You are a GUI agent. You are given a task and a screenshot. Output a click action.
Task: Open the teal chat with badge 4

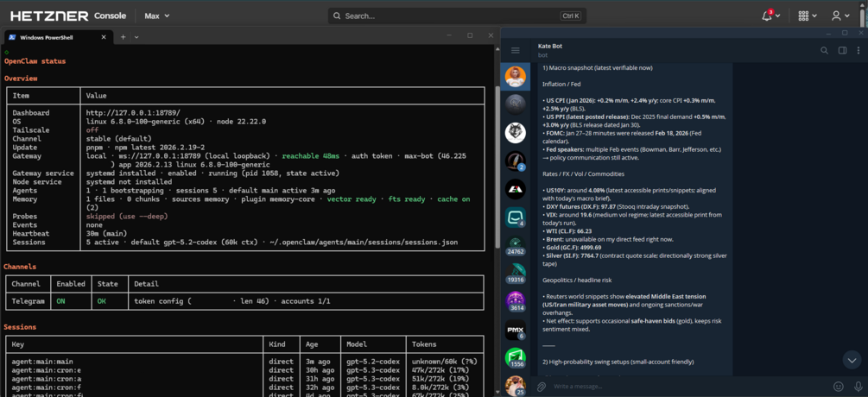point(516,217)
